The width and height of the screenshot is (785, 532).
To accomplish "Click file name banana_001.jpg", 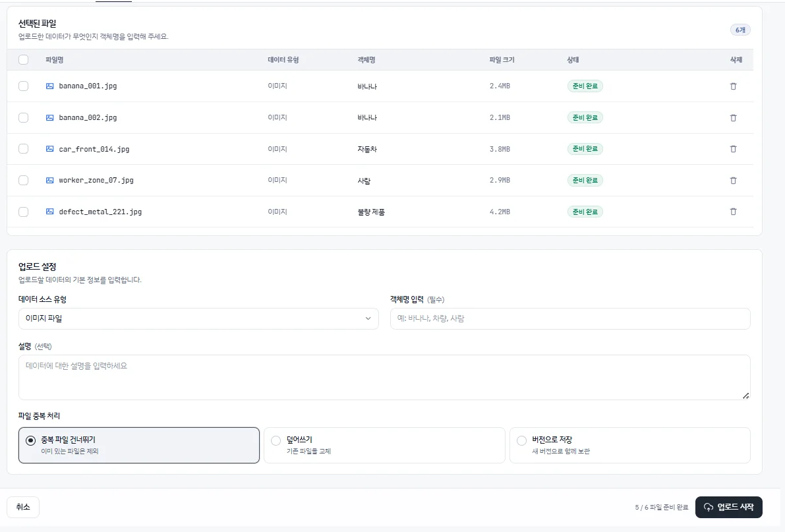I will pyautogui.click(x=88, y=86).
